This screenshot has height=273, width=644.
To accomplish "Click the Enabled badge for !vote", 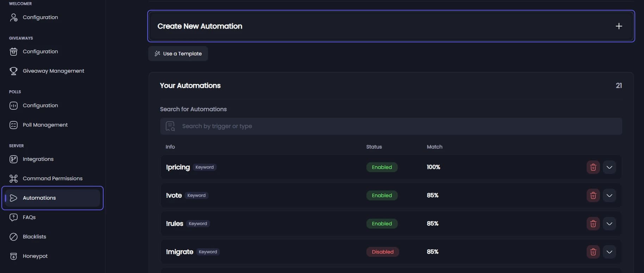I will (382, 195).
